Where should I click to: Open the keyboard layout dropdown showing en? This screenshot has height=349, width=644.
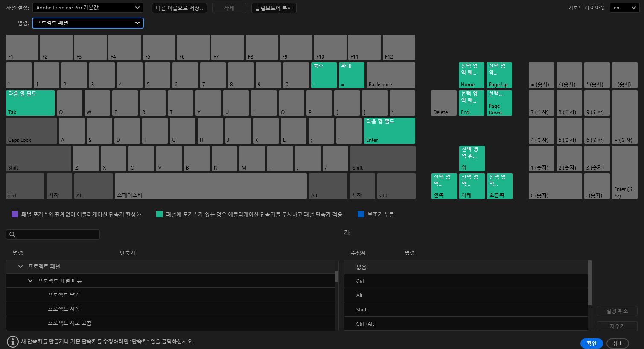click(x=624, y=7)
